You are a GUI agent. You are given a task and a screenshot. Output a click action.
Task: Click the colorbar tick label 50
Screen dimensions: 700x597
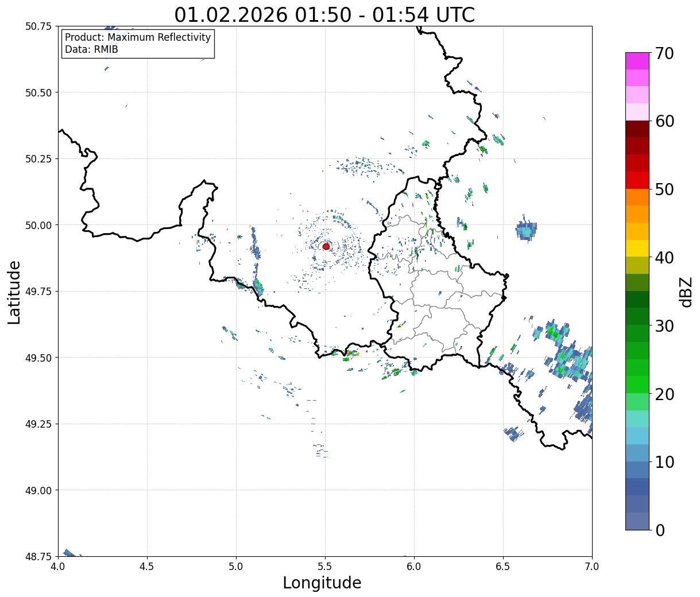pyautogui.click(x=664, y=189)
